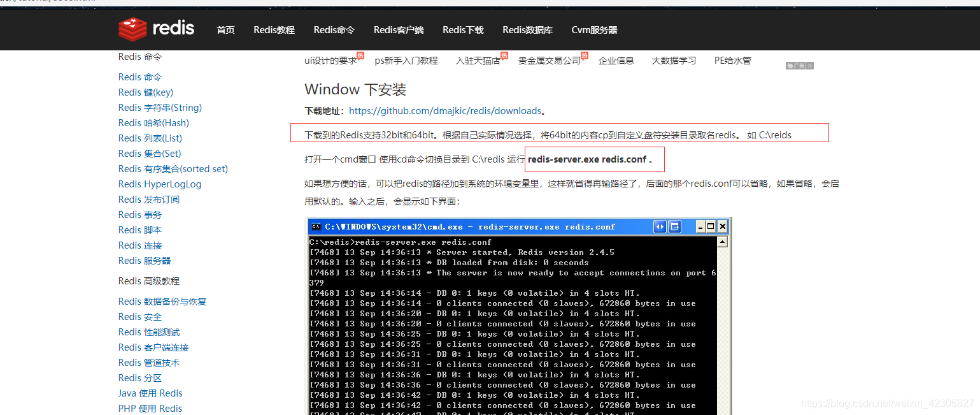The width and height of the screenshot is (980, 415).
Task: Open sidebar link Redis 数据备份与恢复
Action: tap(162, 302)
